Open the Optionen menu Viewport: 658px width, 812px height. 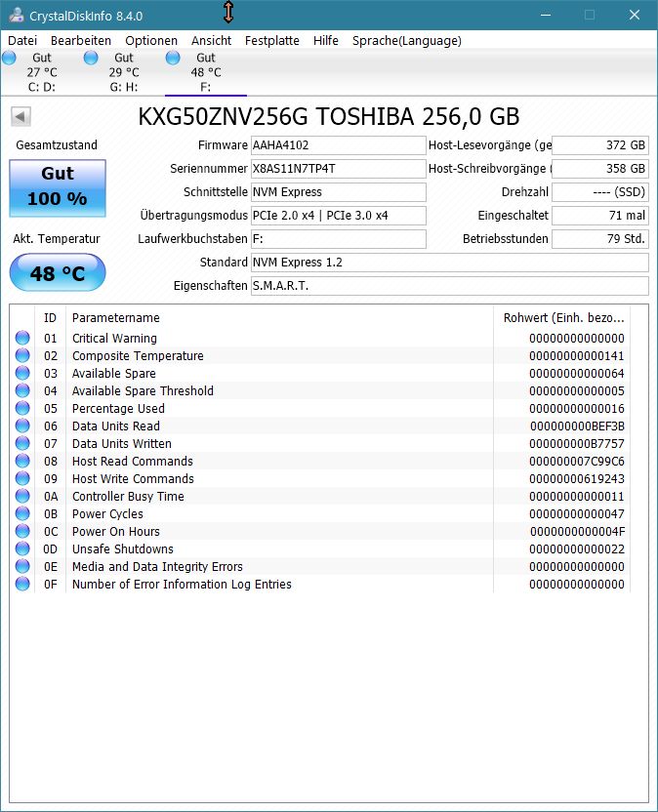tap(151, 40)
